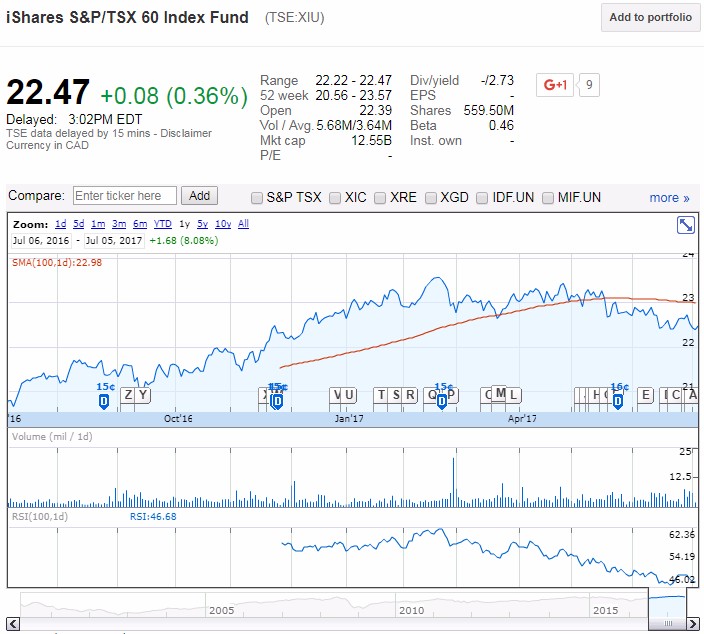704x634 pixels.
Task: Click the Mkt cap value 12.55B
Action: click(371, 141)
